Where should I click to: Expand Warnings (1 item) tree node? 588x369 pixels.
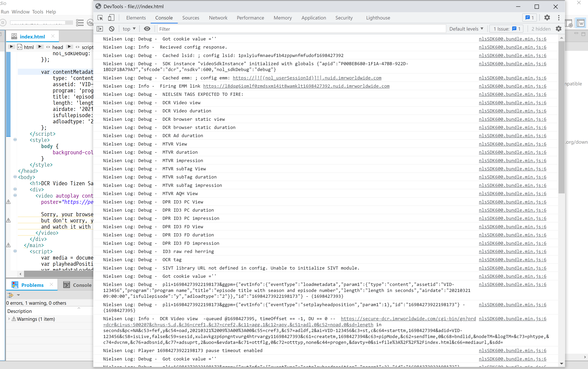coord(9,319)
